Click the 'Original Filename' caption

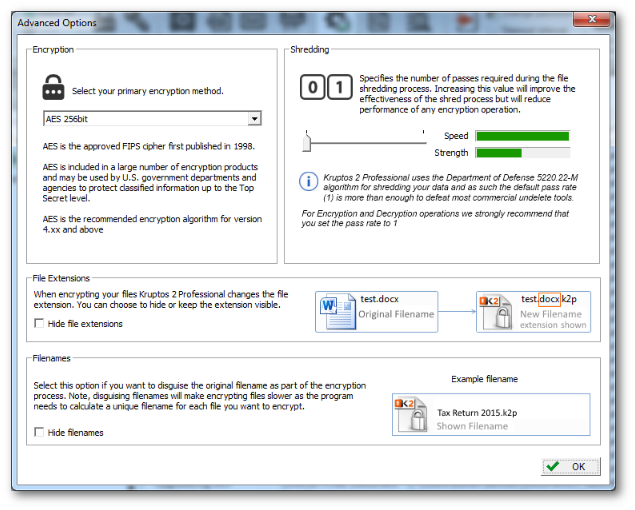[396, 314]
